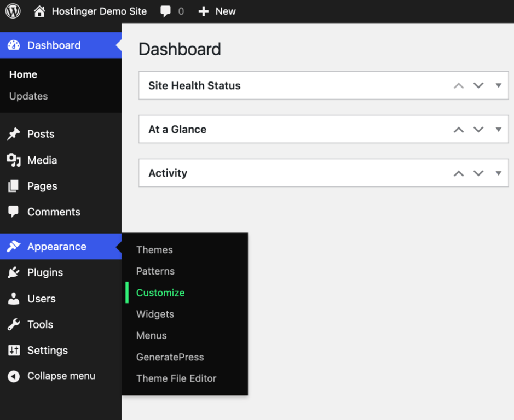Open the Site Health Status options dropdown
514x420 pixels.
(x=498, y=85)
